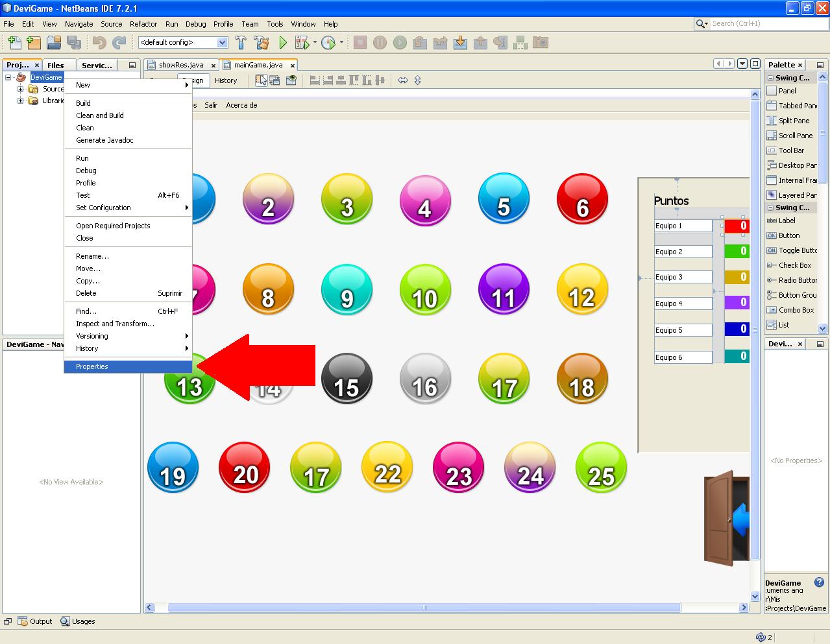Toggle vertical resizability arrow button
The image size is (830, 644).
click(x=417, y=80)
